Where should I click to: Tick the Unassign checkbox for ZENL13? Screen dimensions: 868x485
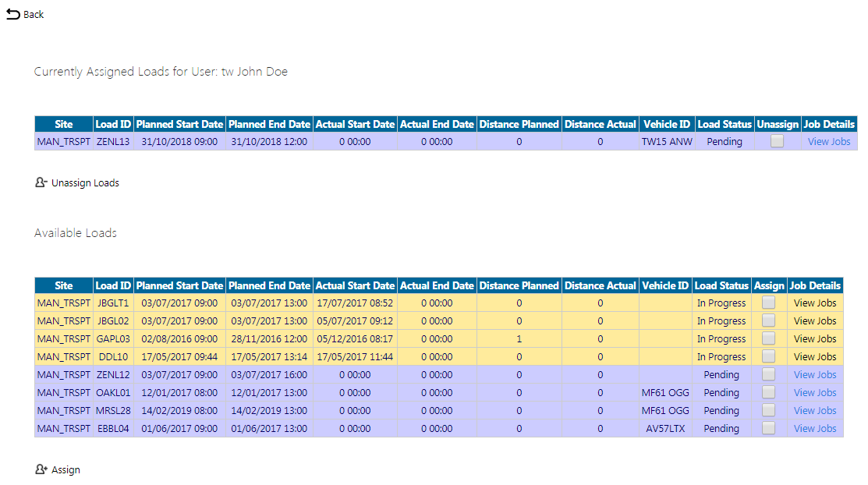pyautogui.click(x=778, y=141)
